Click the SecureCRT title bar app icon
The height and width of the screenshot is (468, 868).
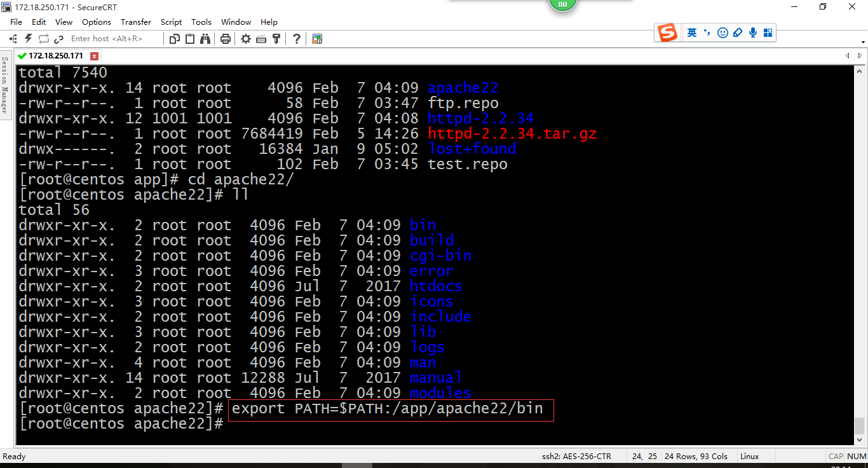point(6,7)
